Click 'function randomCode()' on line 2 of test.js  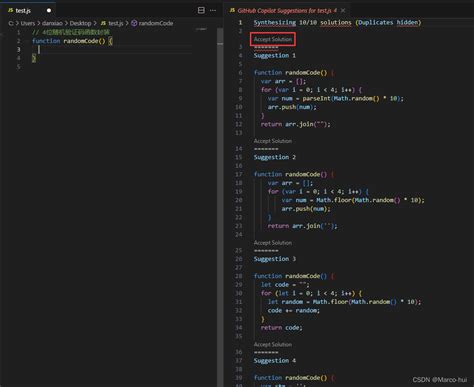click(68, 41)
